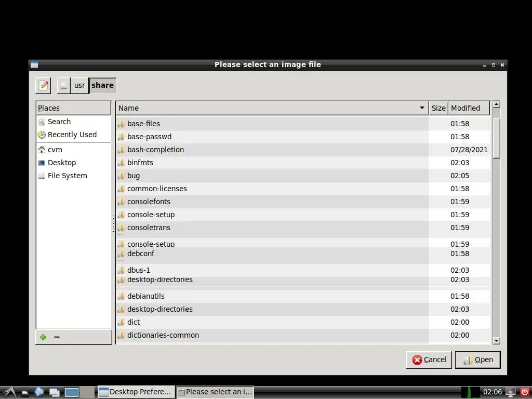Click the iconify all windows taskbar icon
The width and height of the screenshot is (532, 399).
click(x=54, y=393)
